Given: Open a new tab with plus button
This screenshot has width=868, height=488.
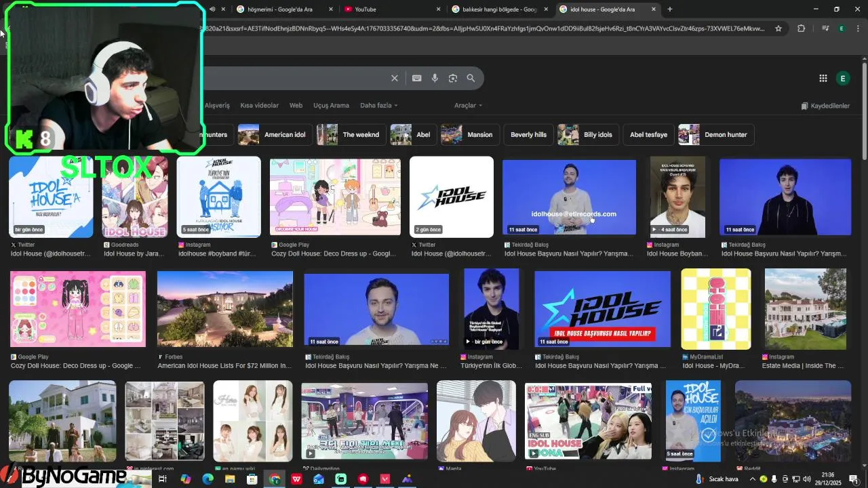Looking at the screenshot, I should coord(670,9).
